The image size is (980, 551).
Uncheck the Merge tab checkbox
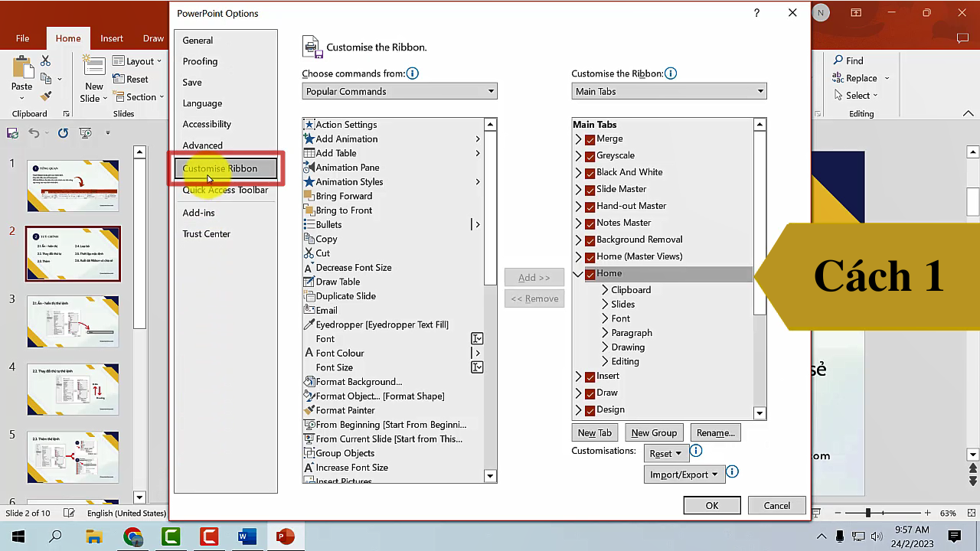pos(590,139)
